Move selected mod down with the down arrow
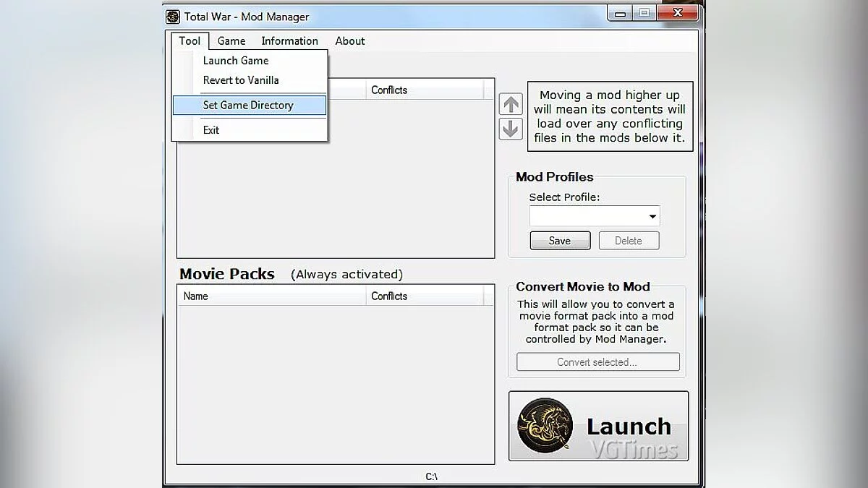This screenshot has width=868, height=488. click(511, 129)
